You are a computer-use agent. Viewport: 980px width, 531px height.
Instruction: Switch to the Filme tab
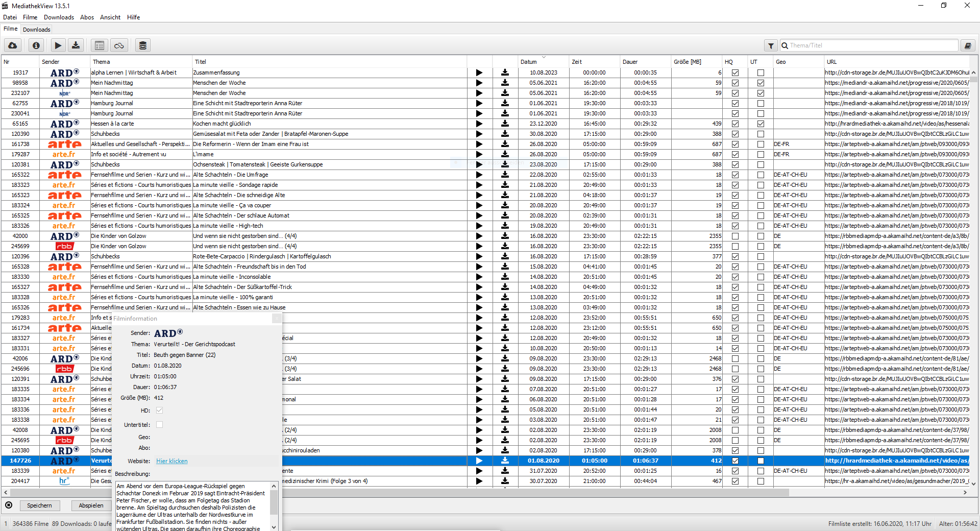10,29
